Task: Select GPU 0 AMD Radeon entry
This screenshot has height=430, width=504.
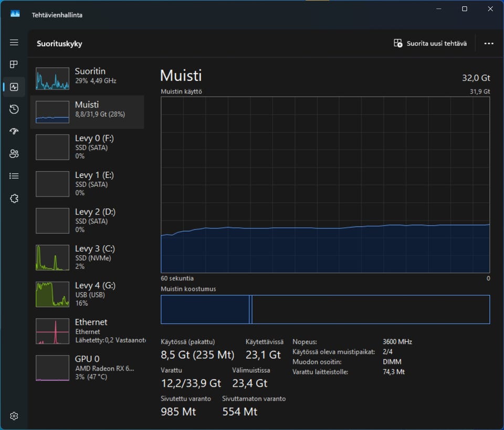Action: pos(87,368)
